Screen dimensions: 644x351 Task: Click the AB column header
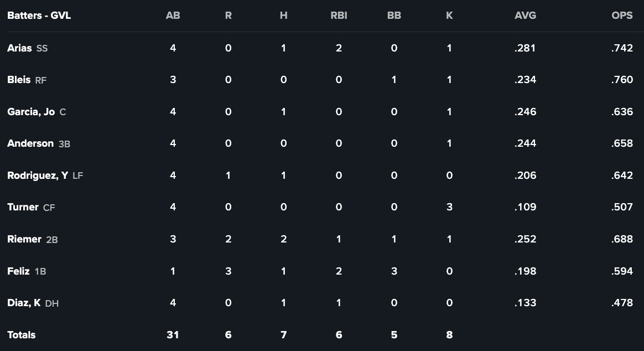pos(173,16)
